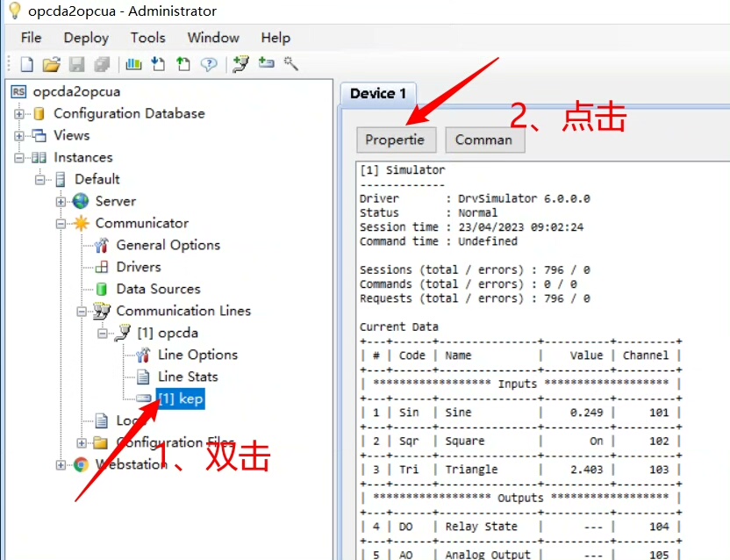Screen dimensions: 730x560
Task: Click the Configuration Database cylinder icon
Action: coord(39,114)
